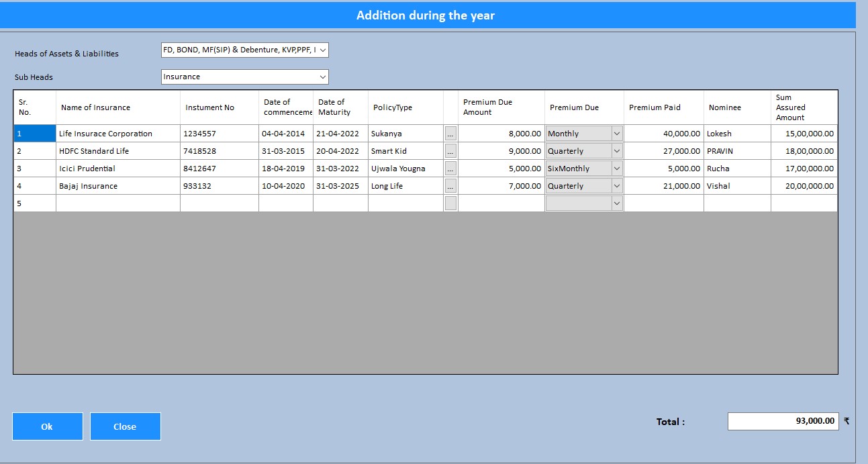Click the Instrument No cell 7418528
The width and height of the screenshot is (868, 464).
(x=219, y=151)
